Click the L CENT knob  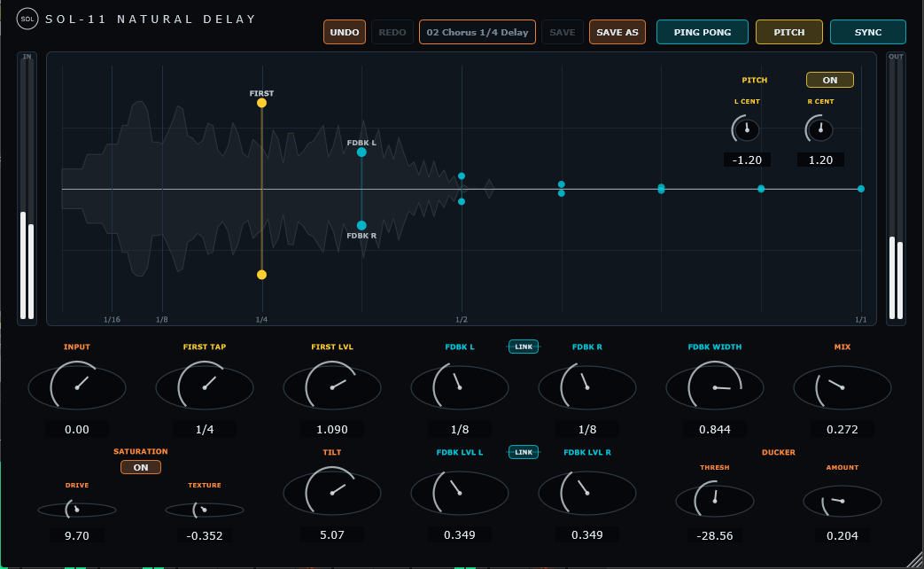point(747,129)
